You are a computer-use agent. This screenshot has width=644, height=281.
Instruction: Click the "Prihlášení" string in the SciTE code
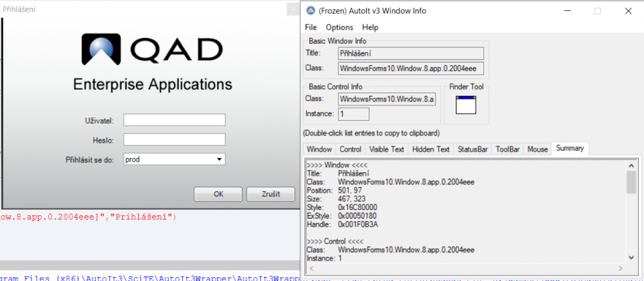click(142, 217)
